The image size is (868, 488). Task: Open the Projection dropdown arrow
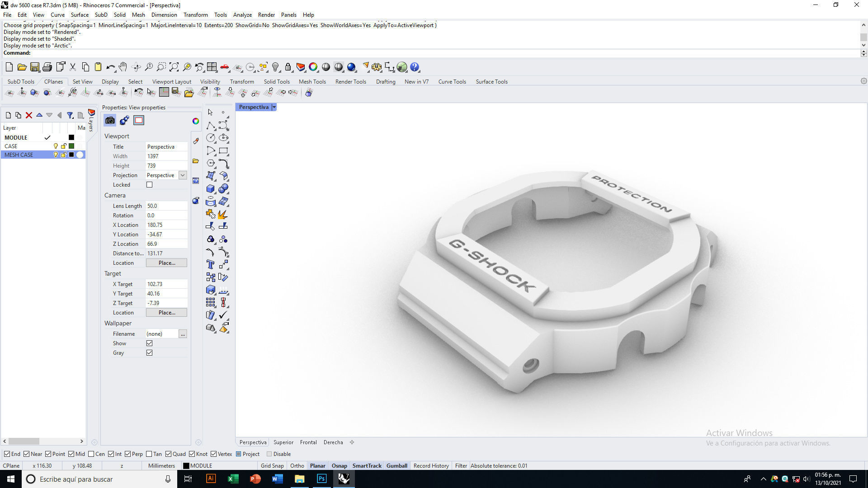183,175
